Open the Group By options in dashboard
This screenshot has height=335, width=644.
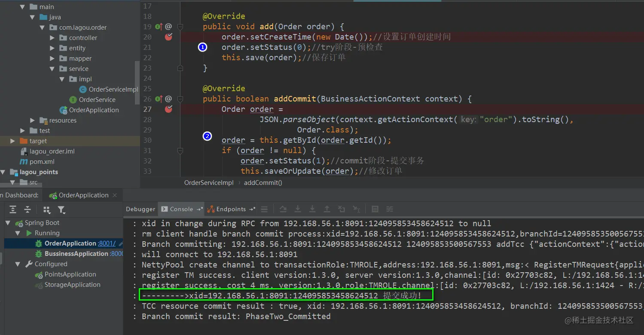(46, 209)
